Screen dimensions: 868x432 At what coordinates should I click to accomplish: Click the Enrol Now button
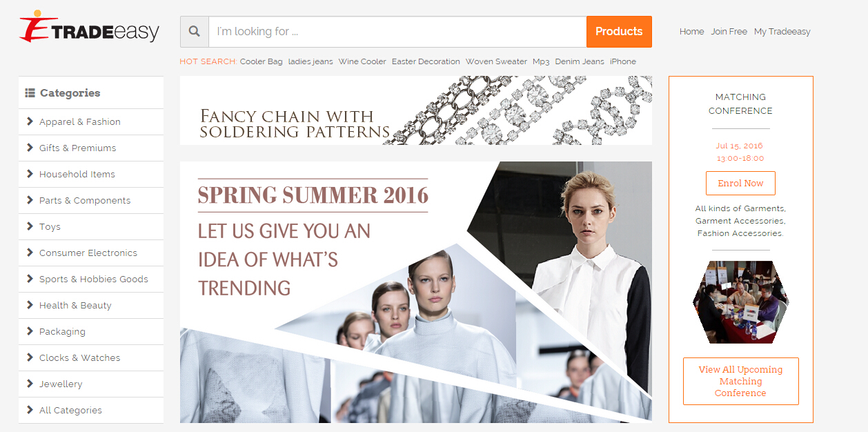click(x=740, y=184)
